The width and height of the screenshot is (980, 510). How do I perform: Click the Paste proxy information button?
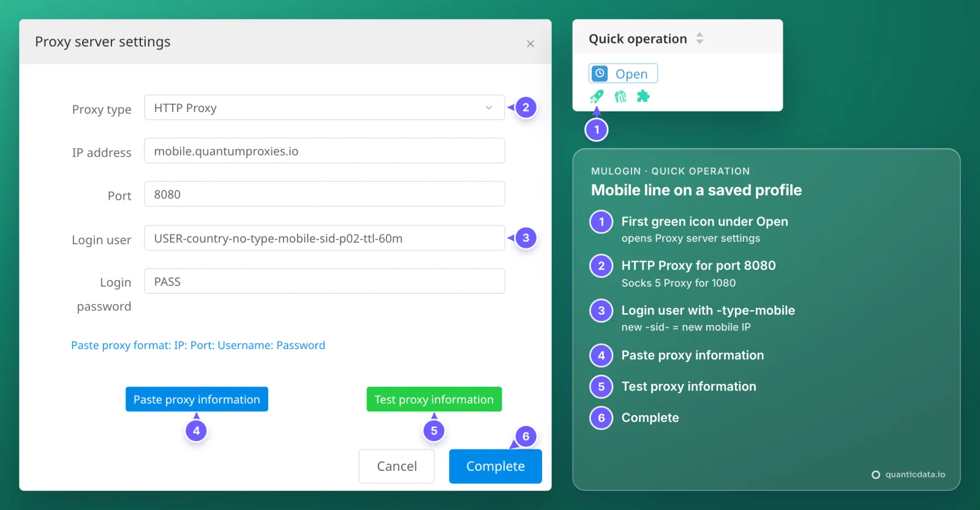[x=197, y=399]
